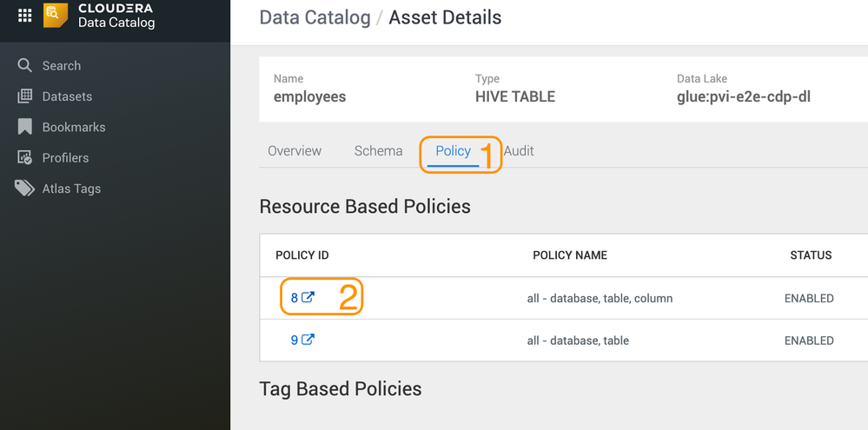Open Datasets from the sidebar menu
The width and height of the screenshot is (868, 430).
pyautogui.click(x=67, y=96)
